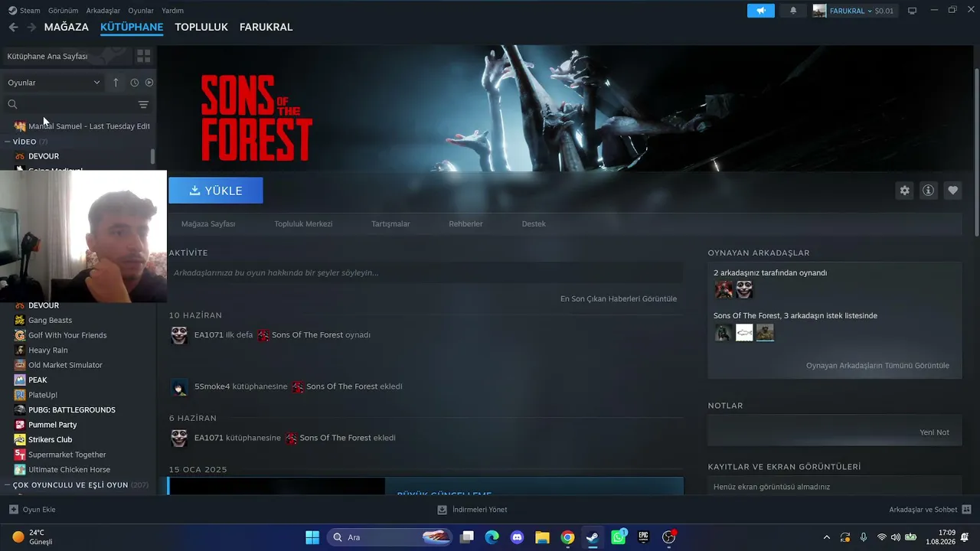Select Golf With Your Friends
980x551 pixels.
click(67, 335)
